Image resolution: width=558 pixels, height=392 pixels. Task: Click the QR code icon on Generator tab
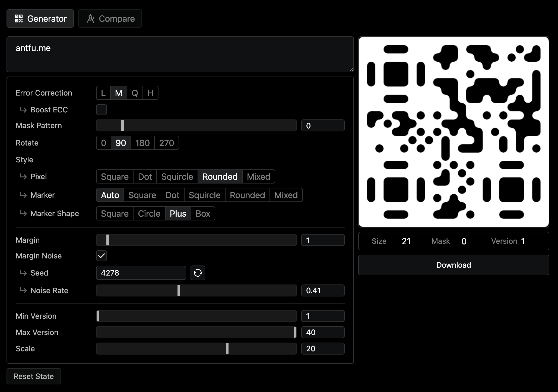pyautogui.click(x=19, y=18)
